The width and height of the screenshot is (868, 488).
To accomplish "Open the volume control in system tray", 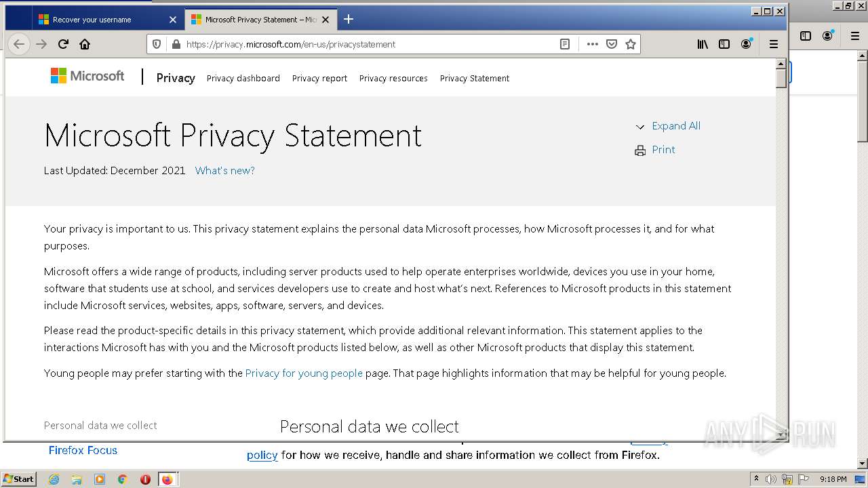I will pyautogui.click(x=771, y=479).
